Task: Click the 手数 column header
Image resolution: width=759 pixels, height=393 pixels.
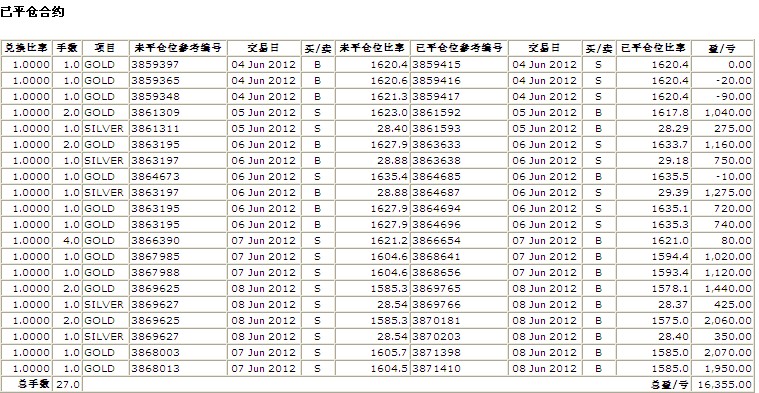Action: click(67, 48)
